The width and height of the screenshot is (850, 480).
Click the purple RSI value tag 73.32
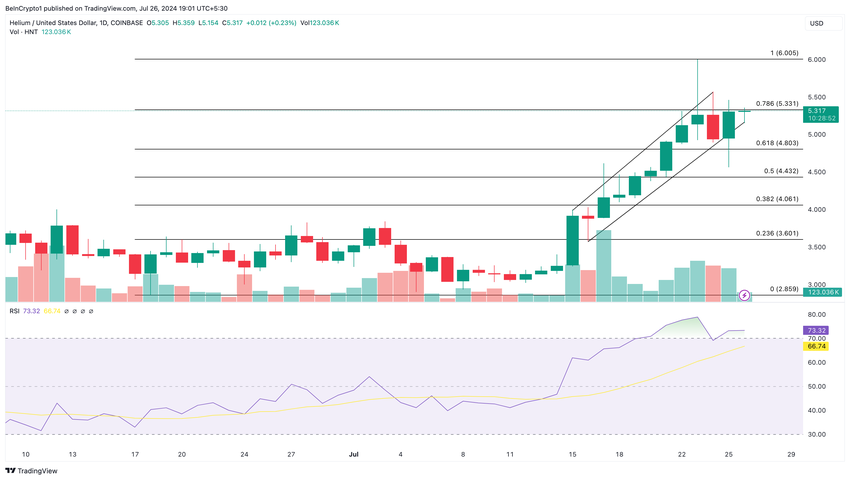[816, 330]
